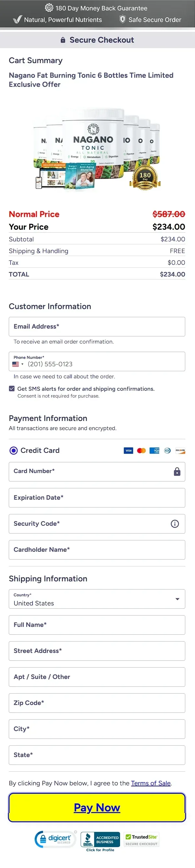Viewport: 195px width, 868px height.
Task: Open the DigiCert Secured badge
Action: [55, 839]
